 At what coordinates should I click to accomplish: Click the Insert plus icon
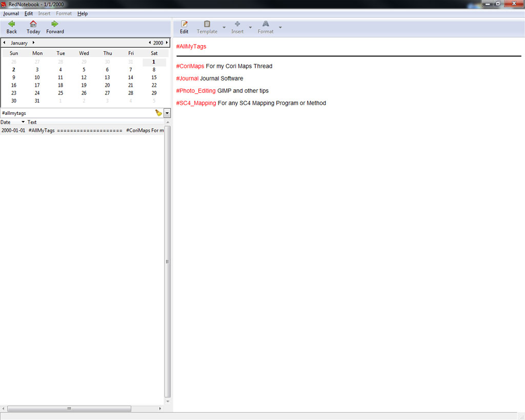click(237, 24)
